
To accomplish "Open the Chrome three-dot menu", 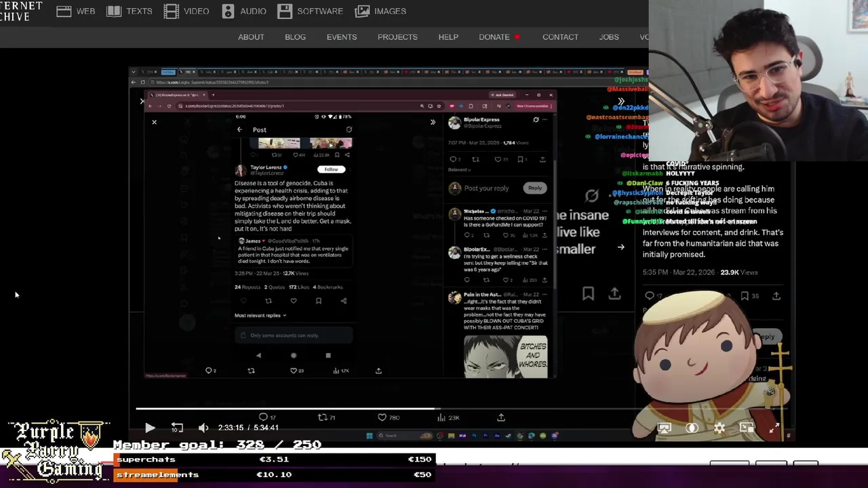I will coord(550,106).
